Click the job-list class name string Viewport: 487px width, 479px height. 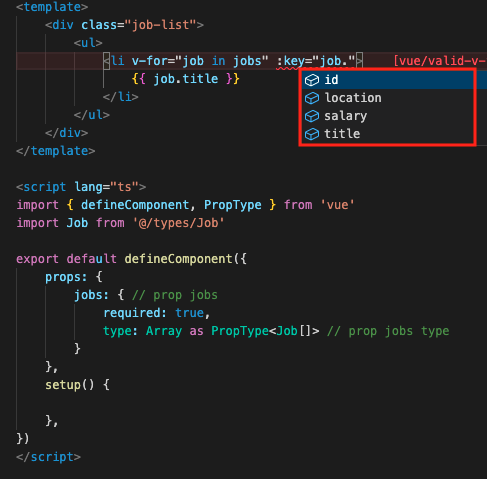161,25
